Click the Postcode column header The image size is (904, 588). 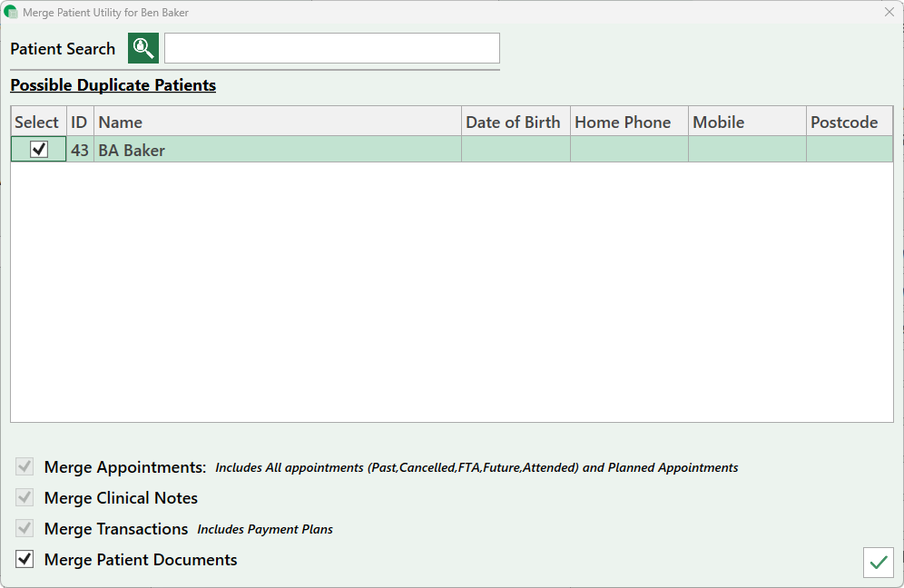point(849,122)
